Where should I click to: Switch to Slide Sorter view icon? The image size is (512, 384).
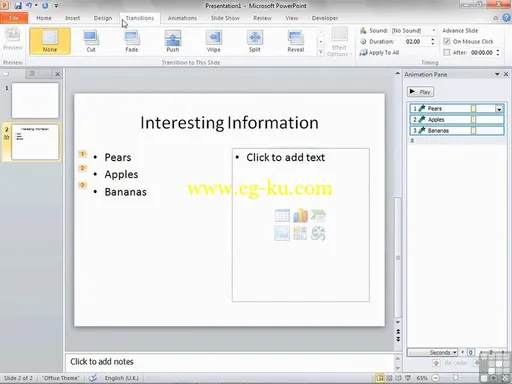pyautogui.click(x=389, y=378)
